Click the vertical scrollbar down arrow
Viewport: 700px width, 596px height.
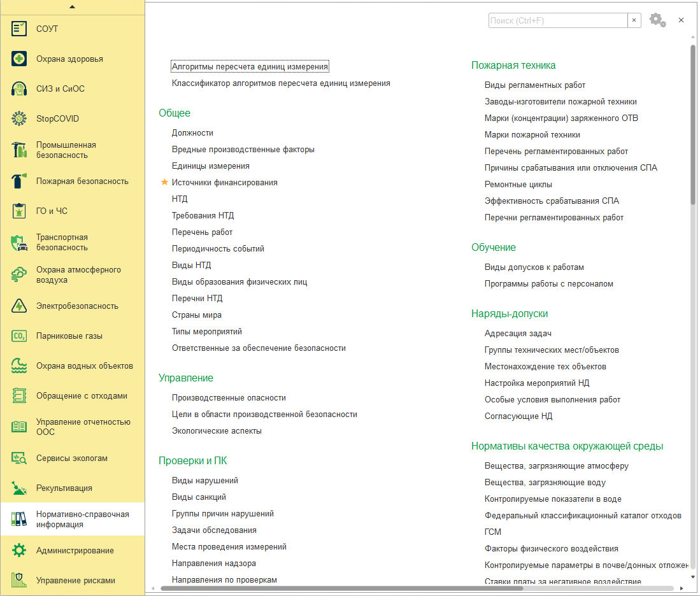[693, 577]
